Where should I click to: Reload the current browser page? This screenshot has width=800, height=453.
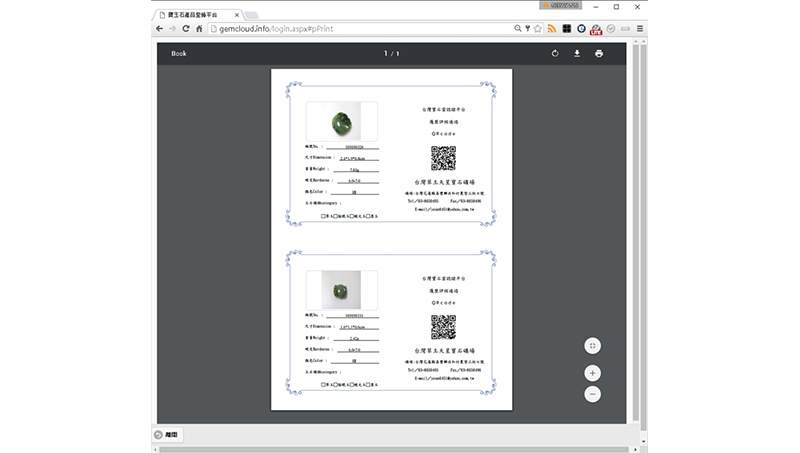point(186,29)
